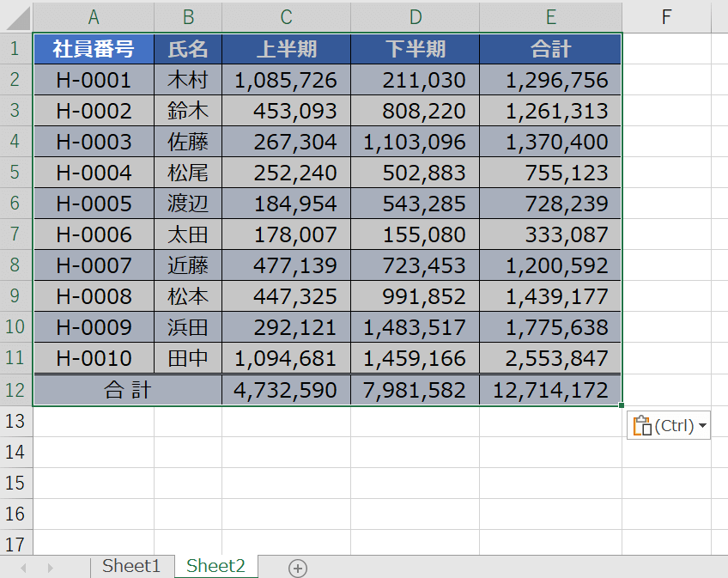
Task: Select column F header
Action: tap(666, 16)
